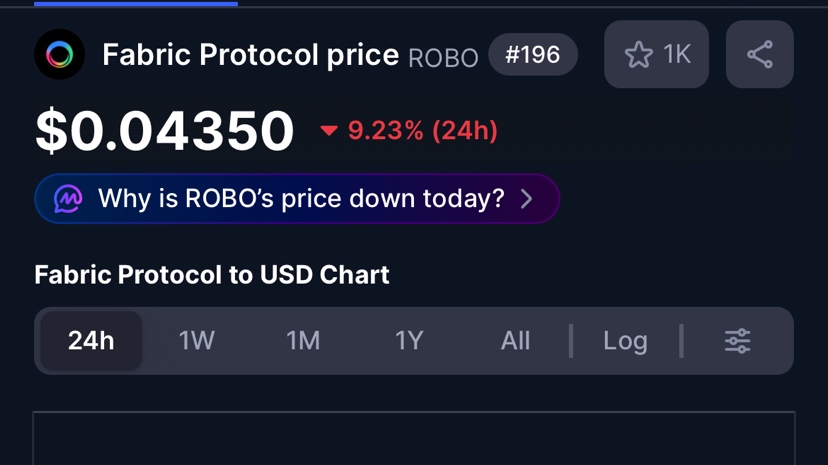The width and height of the screenshot is (828, 465).
Task: Select the All time range
Action: coord(515,341)
